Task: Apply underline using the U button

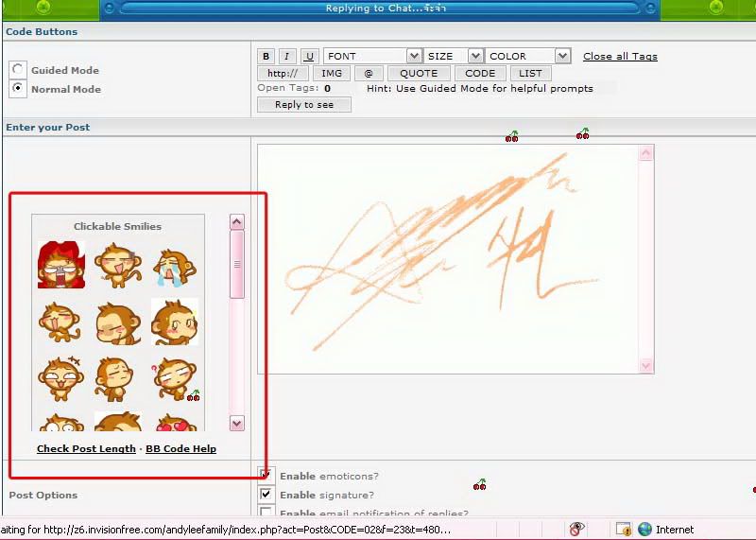Action: pyautogui.click(x=309, y=57)
